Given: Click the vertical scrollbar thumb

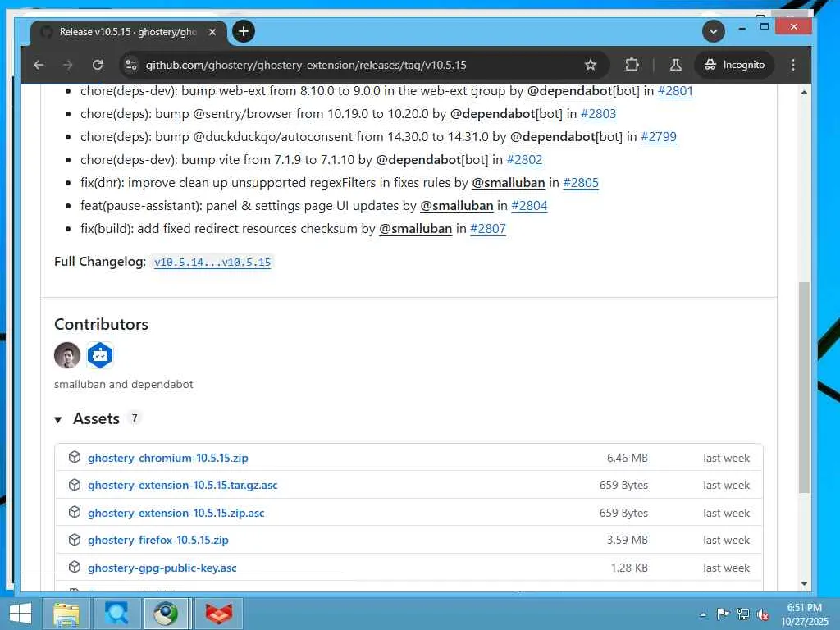Looking at the screenshot, I should click(x=804, y=387).
